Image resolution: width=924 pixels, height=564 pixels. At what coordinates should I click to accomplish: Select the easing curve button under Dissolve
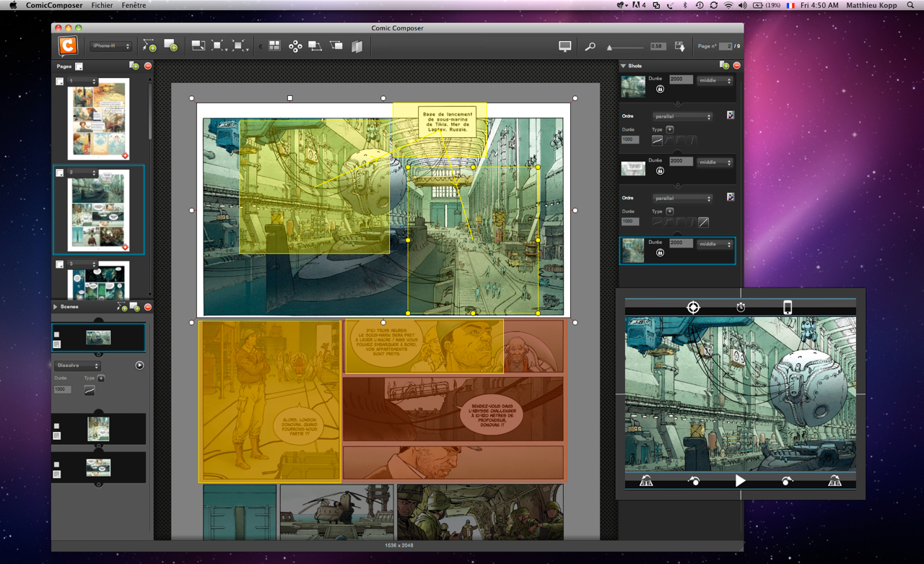90,390
